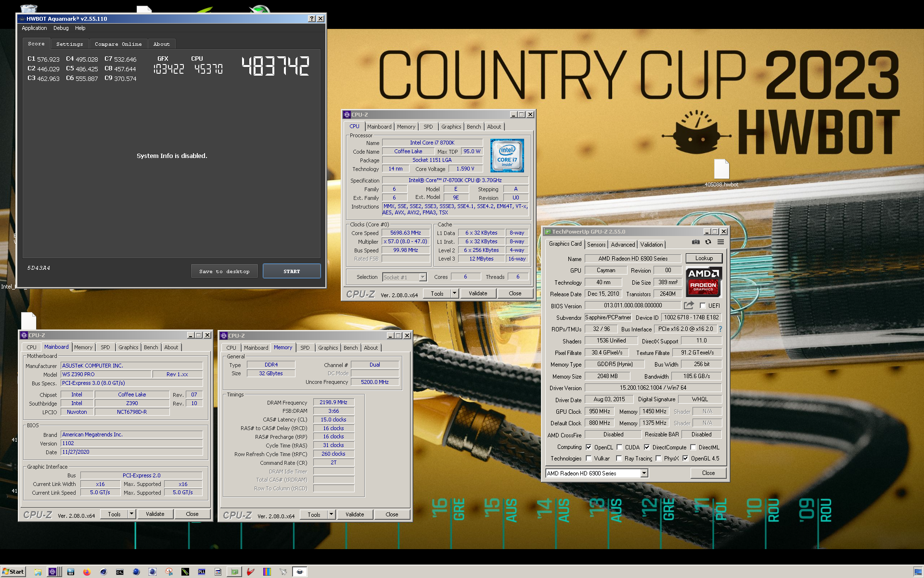Toggle the DirectCompute checkbox
Image resolution: width=924 pixels, height=578 pixels.
pyautogui.click(x=647, y=447)
